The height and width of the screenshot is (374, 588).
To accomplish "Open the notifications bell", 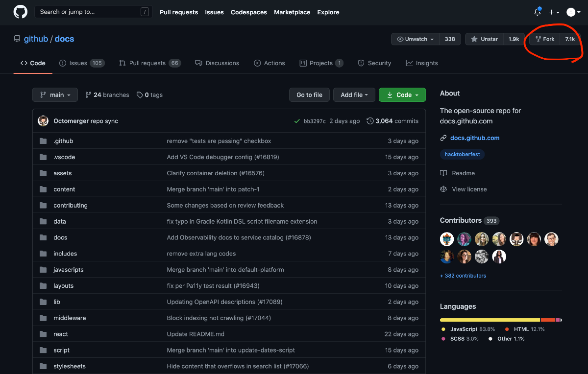I will pos(538,12).
